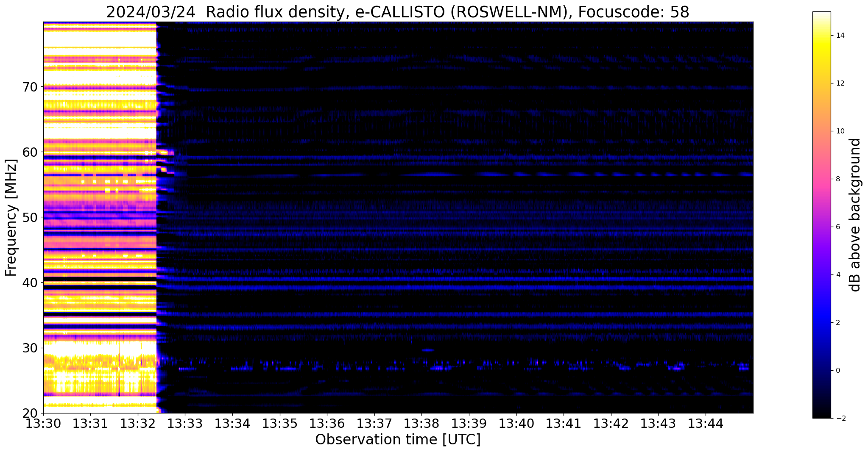Click the 13:43 time tick label
This screenshot has height=452, width=868.
click(659, 423)
